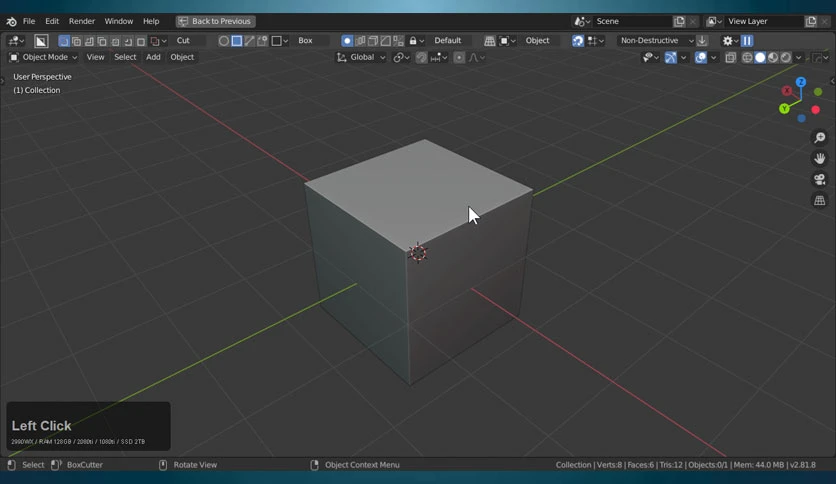Toggle show gizmo button

[671, 58]
